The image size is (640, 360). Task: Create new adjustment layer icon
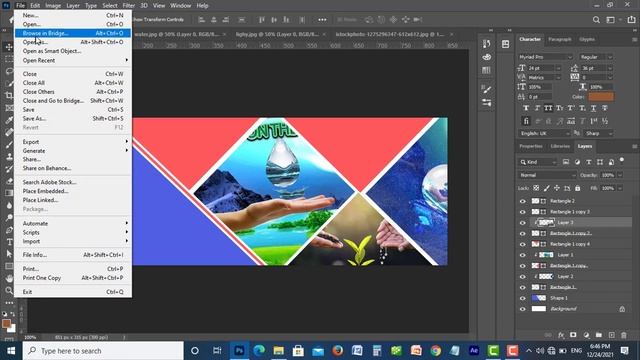(586, 335)
